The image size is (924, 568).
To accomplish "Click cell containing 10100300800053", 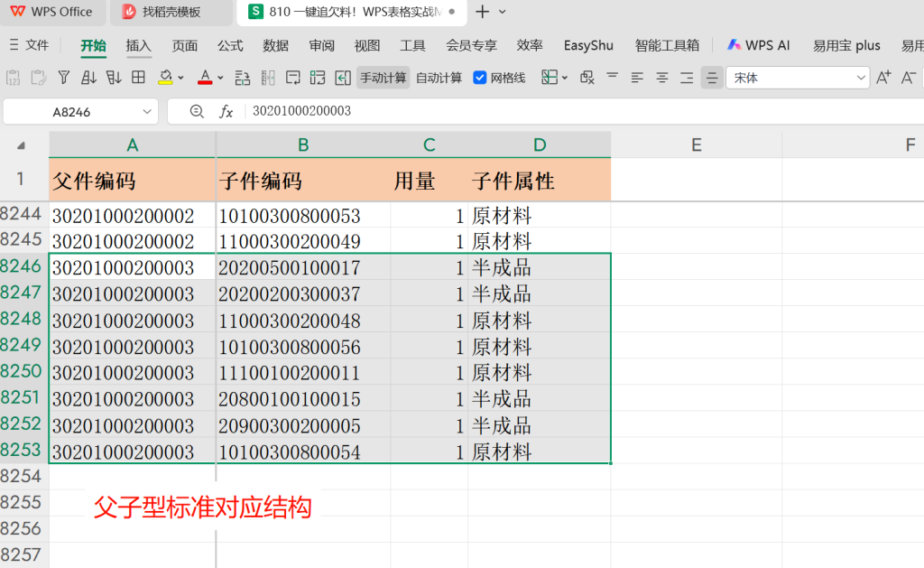I will pyautogui.click(x=303, y=216).
